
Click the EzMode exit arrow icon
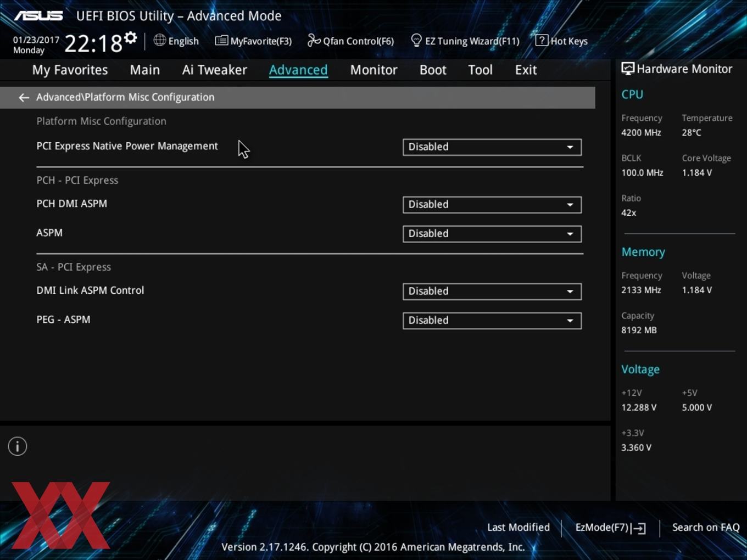pyautogui.click(x=638, y=528)
